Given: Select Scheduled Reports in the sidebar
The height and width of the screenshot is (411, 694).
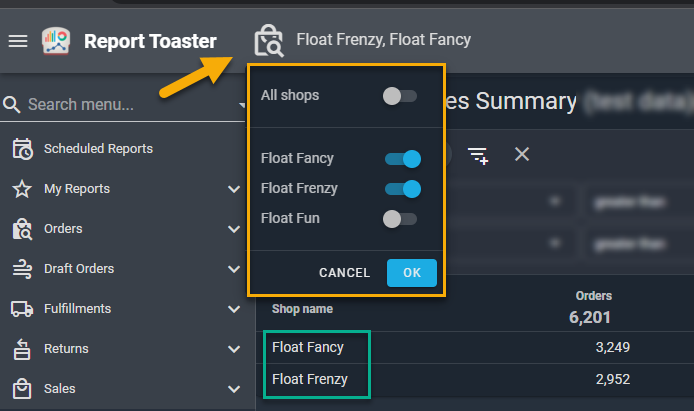Looking at the screenshot, I should [98, 149].
